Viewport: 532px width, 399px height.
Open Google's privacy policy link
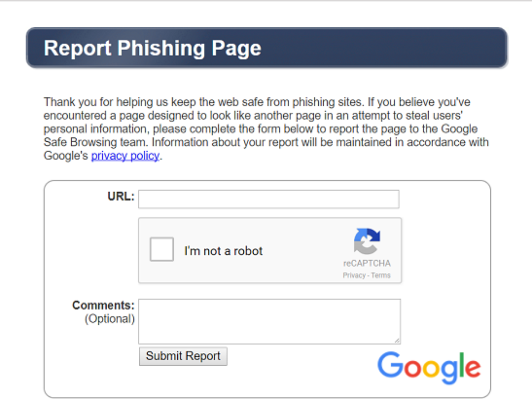(125, 156)
